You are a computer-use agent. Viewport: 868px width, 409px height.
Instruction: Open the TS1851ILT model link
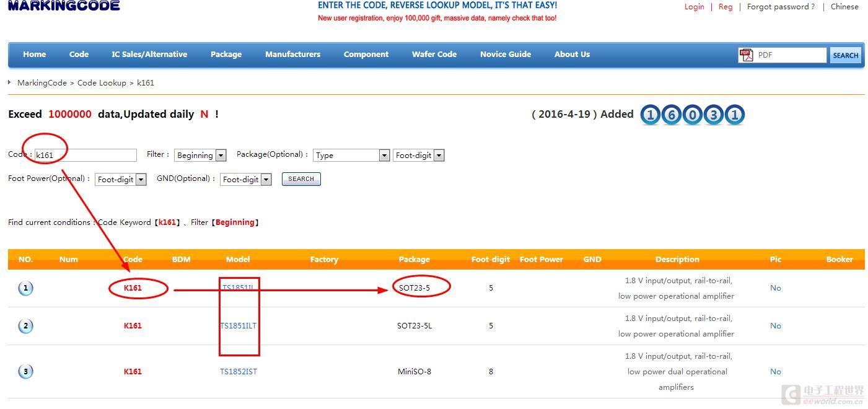[x=239, y=326]
